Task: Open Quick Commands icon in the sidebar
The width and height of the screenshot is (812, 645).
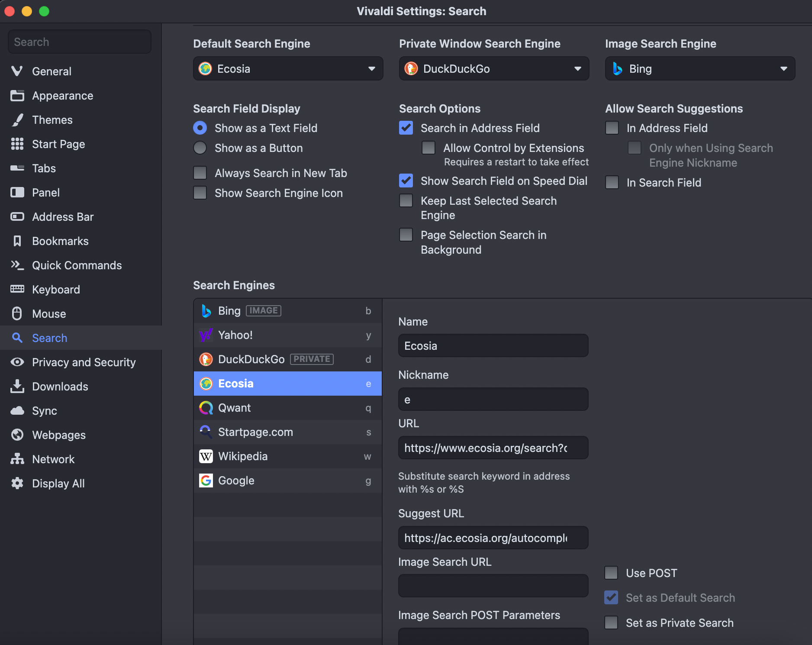Action: (17, 265)
